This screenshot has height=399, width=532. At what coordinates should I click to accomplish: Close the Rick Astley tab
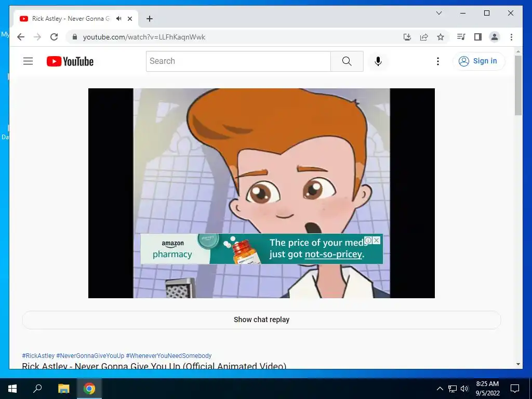pyautogui.click(x=129, y=19)
